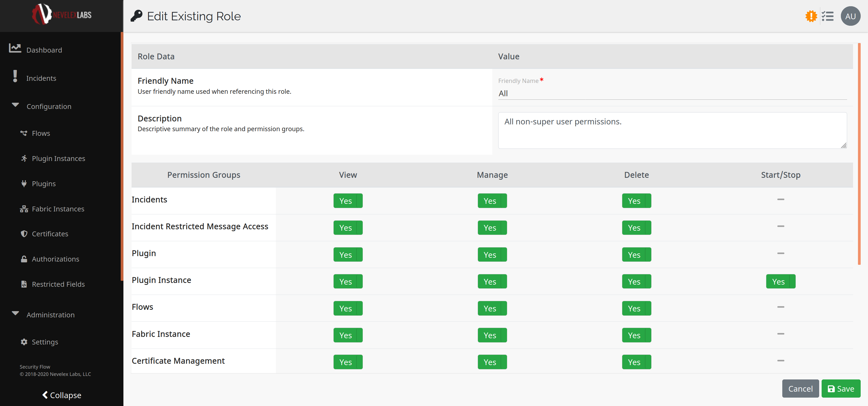Image resolution: width=868 pixels, height=406 pixels.
Task: Click the Fabric Instances network icon
Action: coord(24,209)
